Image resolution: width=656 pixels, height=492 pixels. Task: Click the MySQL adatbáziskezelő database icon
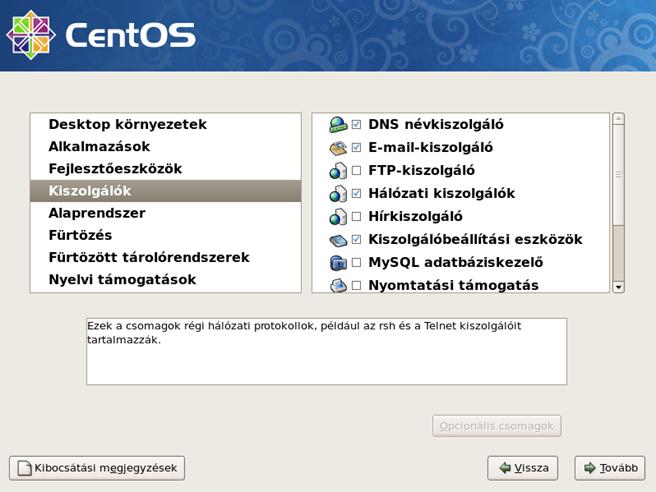338,263
